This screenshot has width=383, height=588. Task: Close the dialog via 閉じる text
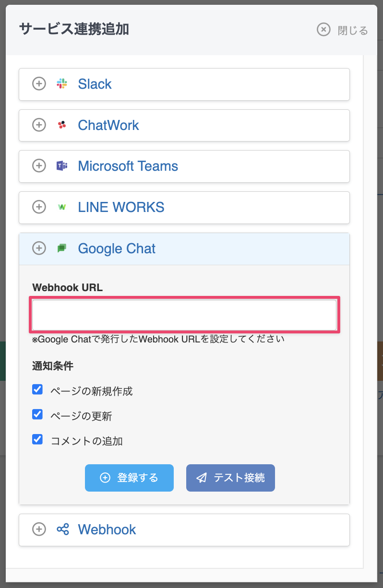point(353,31)
